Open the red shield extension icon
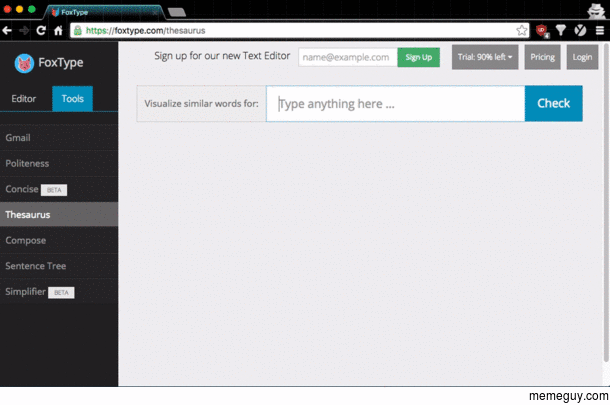 point(542,30)
